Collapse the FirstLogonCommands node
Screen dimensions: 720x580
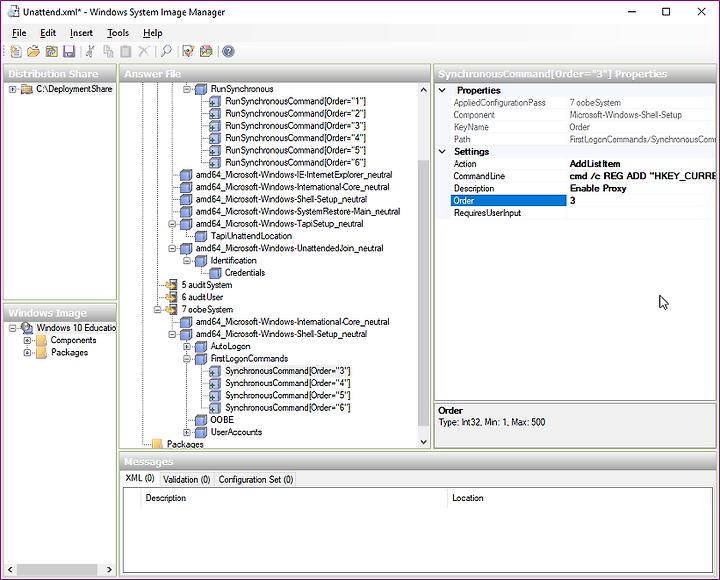[187, 359]
